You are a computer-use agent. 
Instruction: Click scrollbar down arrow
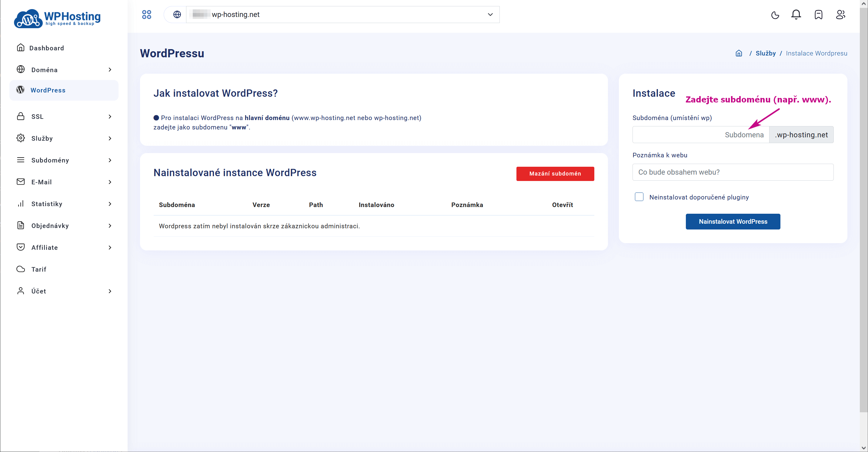(x=864, y=448)
